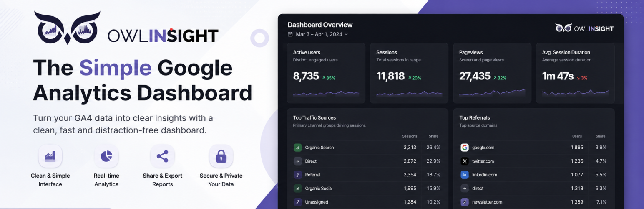The image size is (644, 209).
Task: Open the Avg. Session Duration card
Action: tap(575, 73)
